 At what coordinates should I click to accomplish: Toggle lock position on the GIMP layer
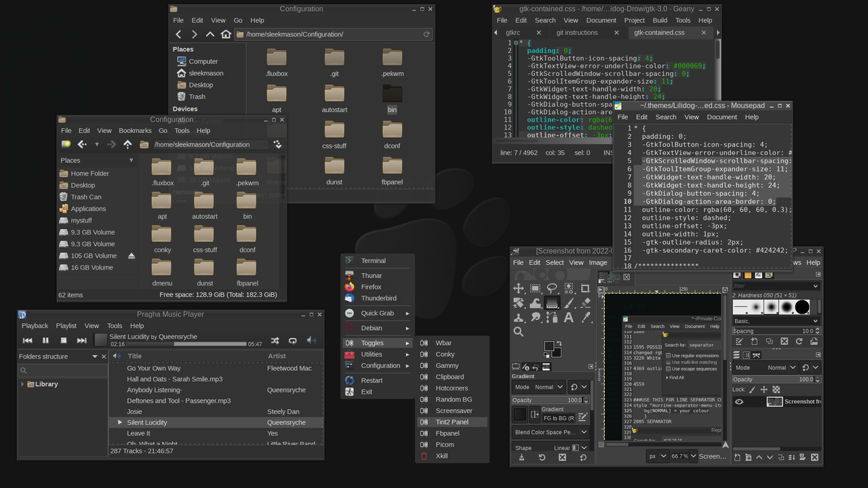pyautogui.click(x=764, y=390)
